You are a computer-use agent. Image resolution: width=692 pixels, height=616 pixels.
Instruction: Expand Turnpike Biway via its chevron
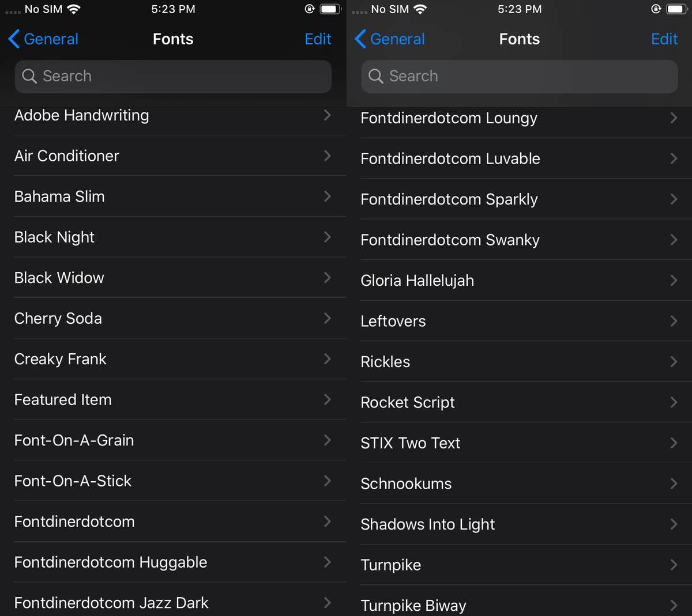click(x=674, y=605)
